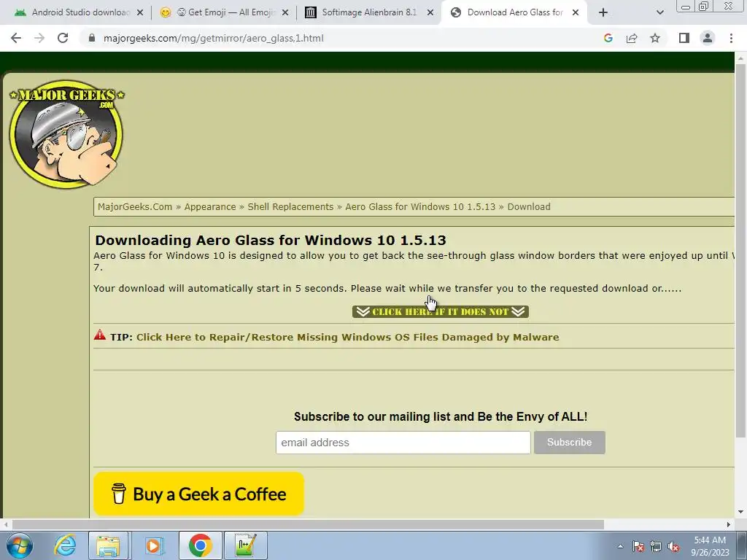Click the Download breadcrumb text

coord(529,206)
